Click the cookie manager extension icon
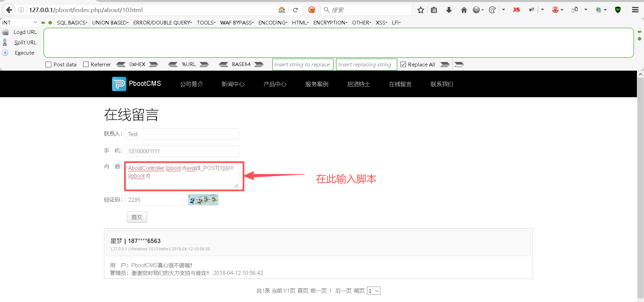 pos(492,10)
